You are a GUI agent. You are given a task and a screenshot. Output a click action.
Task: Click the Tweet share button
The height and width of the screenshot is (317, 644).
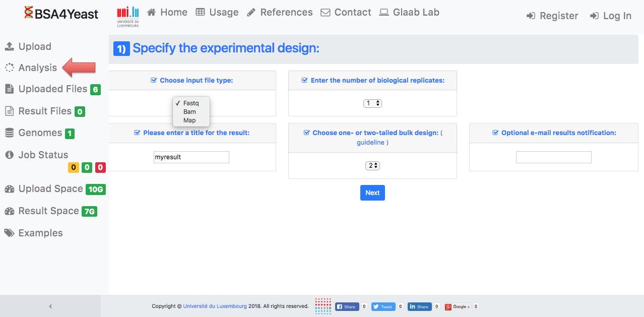pyautogui.click(x=383, y=306)
